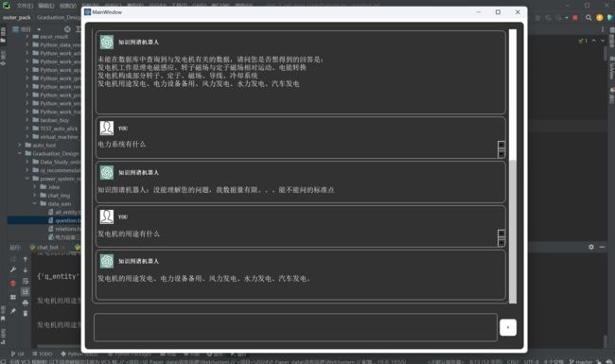Click the wrench settings icon in run toolbar
The image size is (615, 364).
(13, 269)
